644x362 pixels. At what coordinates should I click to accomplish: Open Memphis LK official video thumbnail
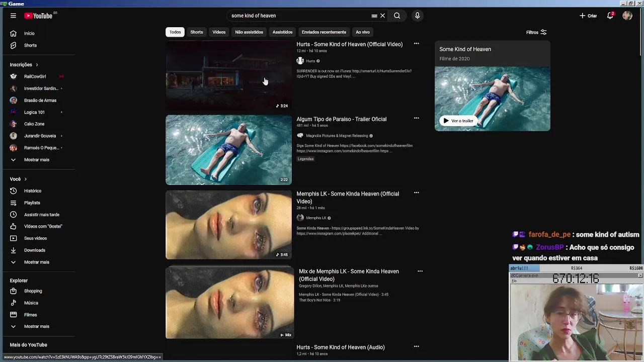228,224
